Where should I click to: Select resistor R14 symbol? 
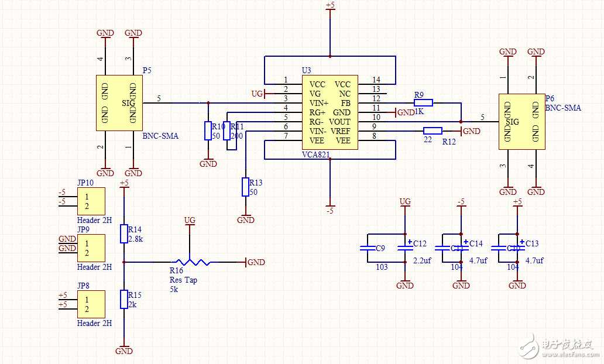tap(123, 234)
